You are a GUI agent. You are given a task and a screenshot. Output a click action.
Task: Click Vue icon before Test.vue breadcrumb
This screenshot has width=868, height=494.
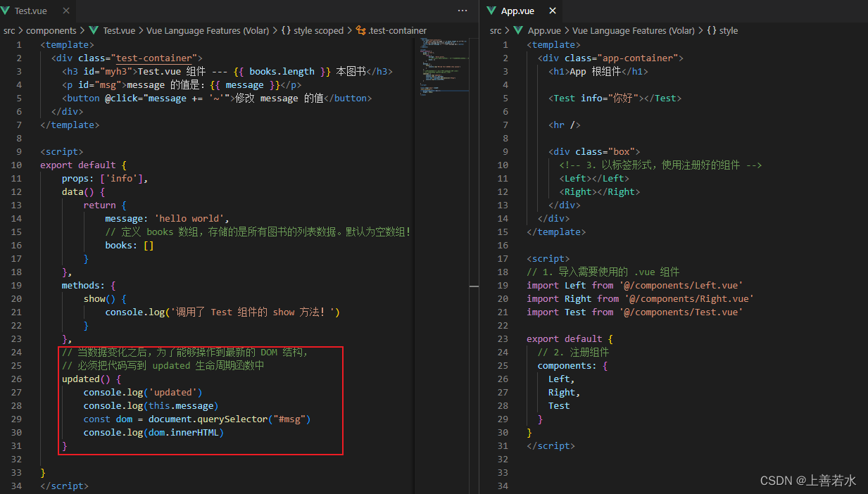click(94, 31)
